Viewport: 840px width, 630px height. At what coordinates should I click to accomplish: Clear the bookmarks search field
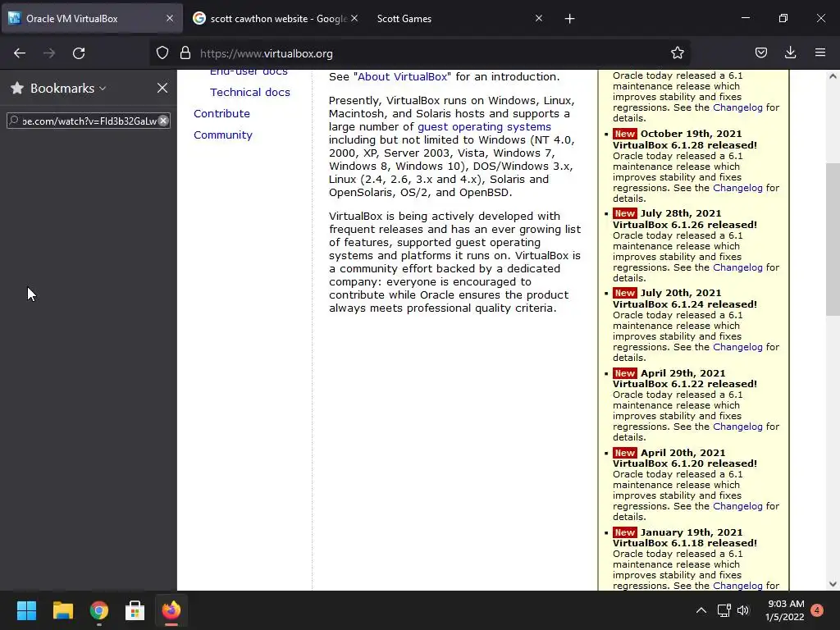[163, 121]
